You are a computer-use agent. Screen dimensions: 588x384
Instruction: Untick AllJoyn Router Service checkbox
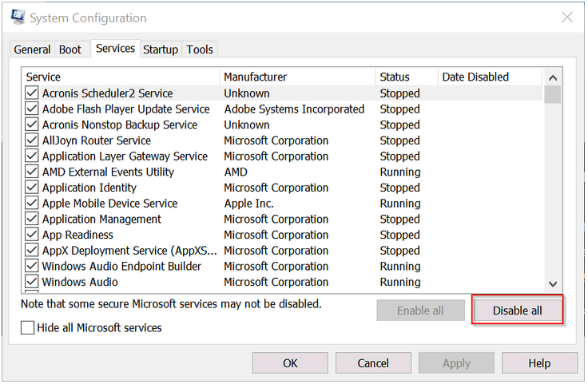point(31,141)
